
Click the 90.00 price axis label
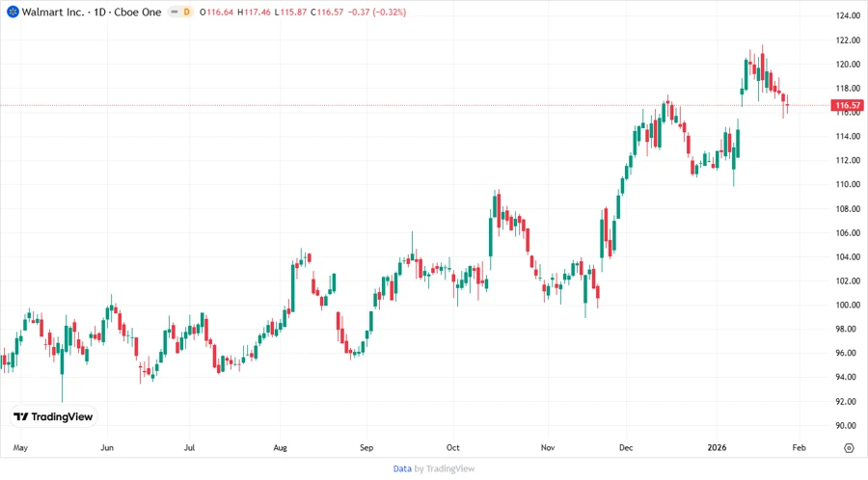pyautogui.click(x=848, y=425)
